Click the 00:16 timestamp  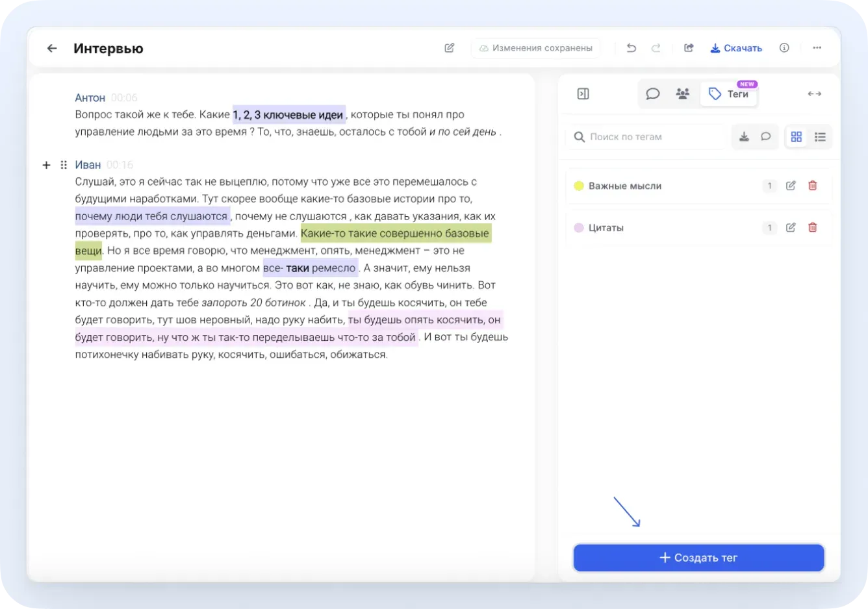pos(120,165)
